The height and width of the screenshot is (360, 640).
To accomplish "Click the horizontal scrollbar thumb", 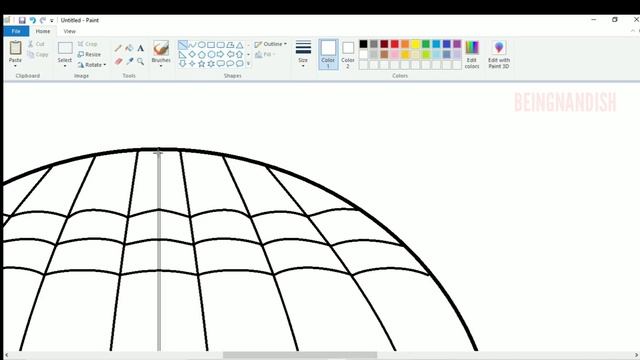I will pyautogui.click(x=300, y=355).
